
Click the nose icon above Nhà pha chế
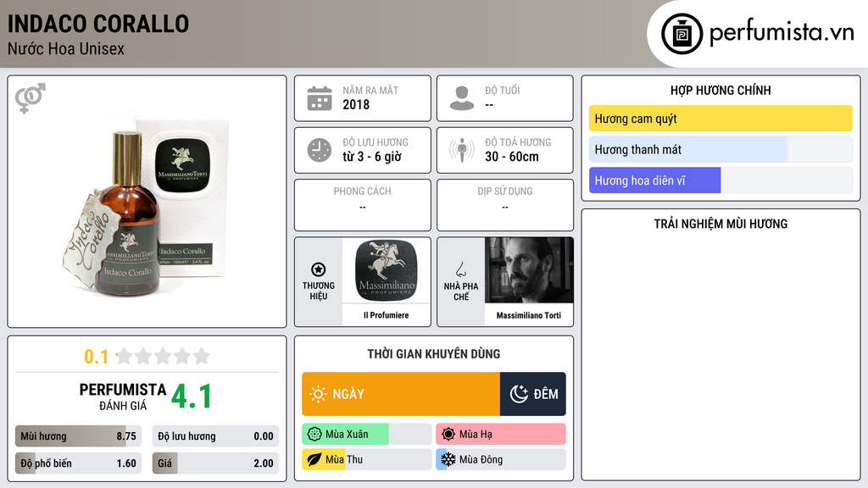point(460,270)
